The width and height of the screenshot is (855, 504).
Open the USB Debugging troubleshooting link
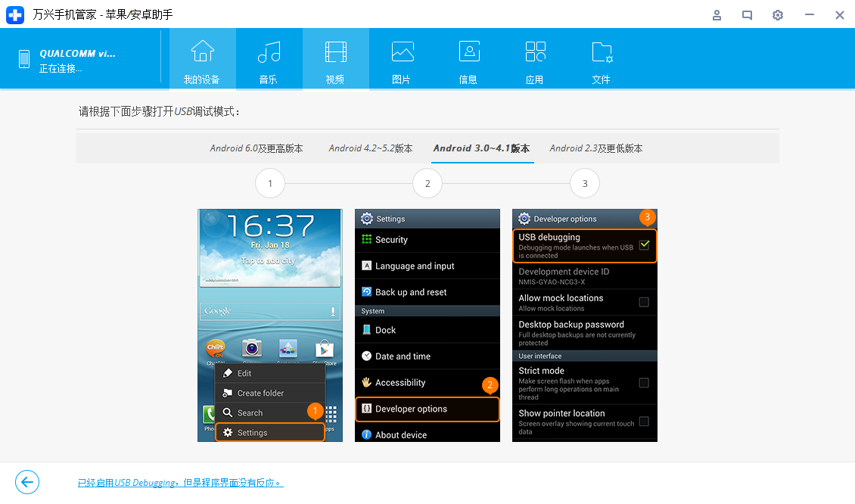click(x=180, y=482)
